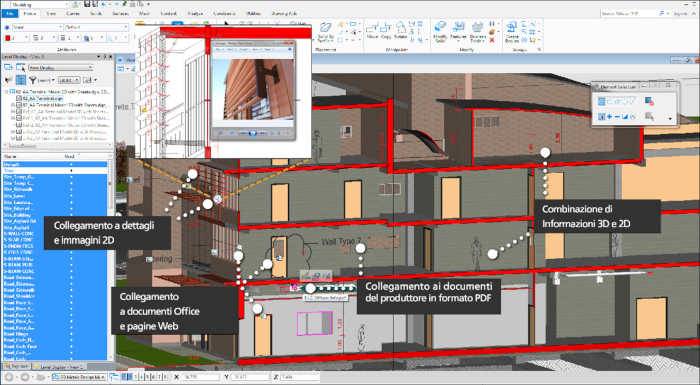Open the View Display dropdown in the left panel
The image size is (700, 385).
(61, 68)
